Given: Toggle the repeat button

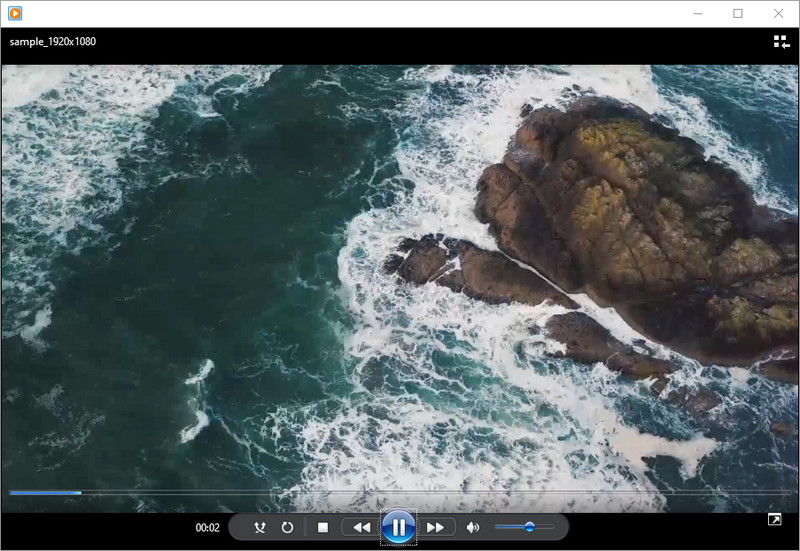Looking at the screenshot, I should 287,527.
